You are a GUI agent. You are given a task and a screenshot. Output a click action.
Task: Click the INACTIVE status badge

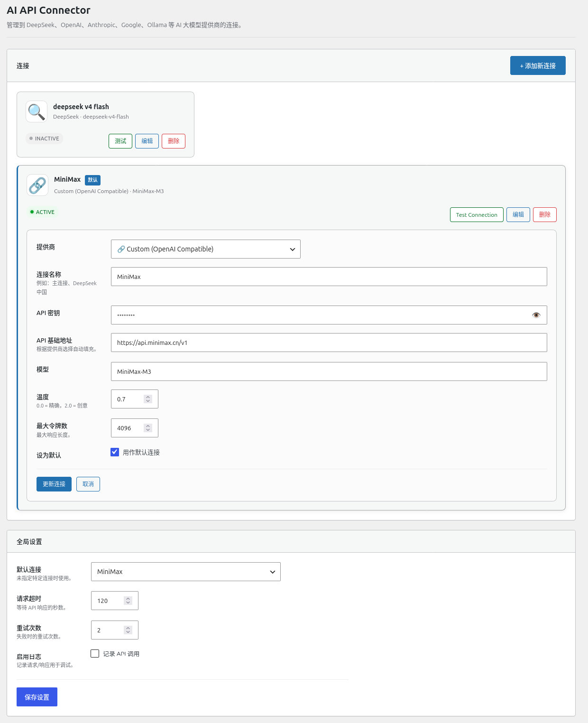pos(44,139)
